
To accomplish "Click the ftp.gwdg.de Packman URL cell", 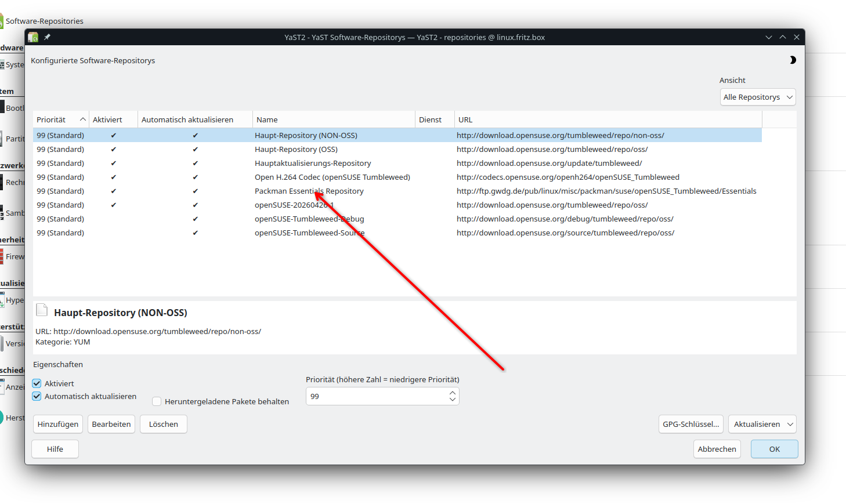I will [x=606, y=191].
